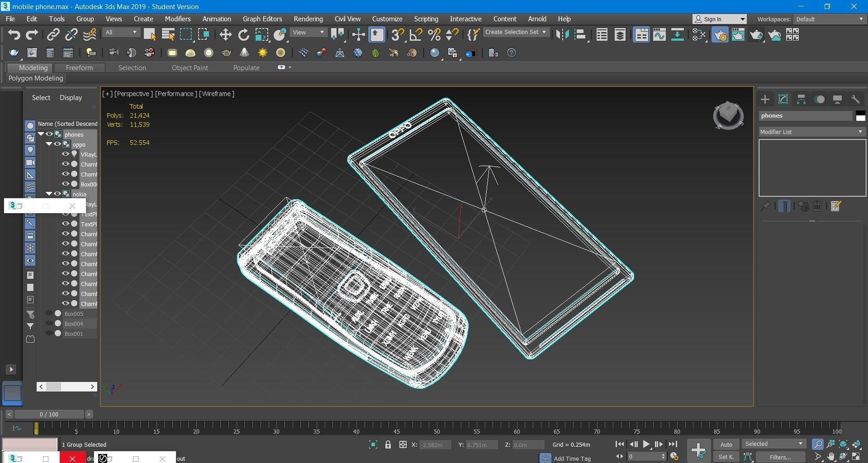Screen dimensions: 868x463
Task: Click the Render Production teapot icon
Action: pyautogui.click(x=756, y=35)
